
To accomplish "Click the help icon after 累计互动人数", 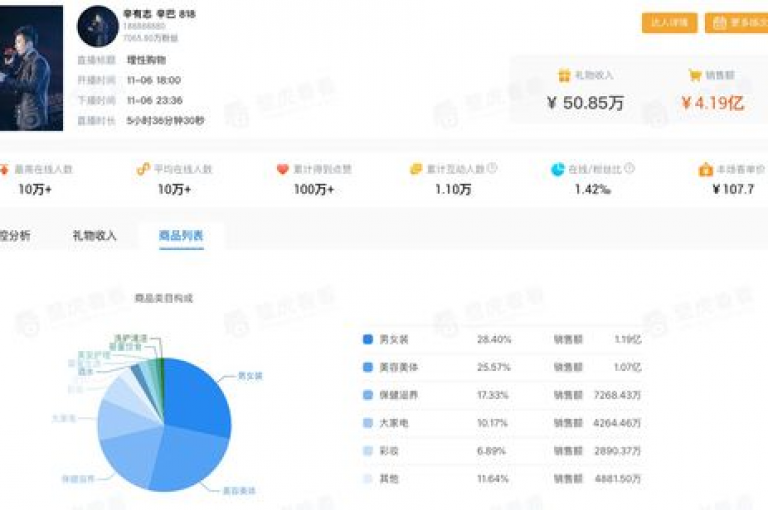I will click(x=492, y=168).
